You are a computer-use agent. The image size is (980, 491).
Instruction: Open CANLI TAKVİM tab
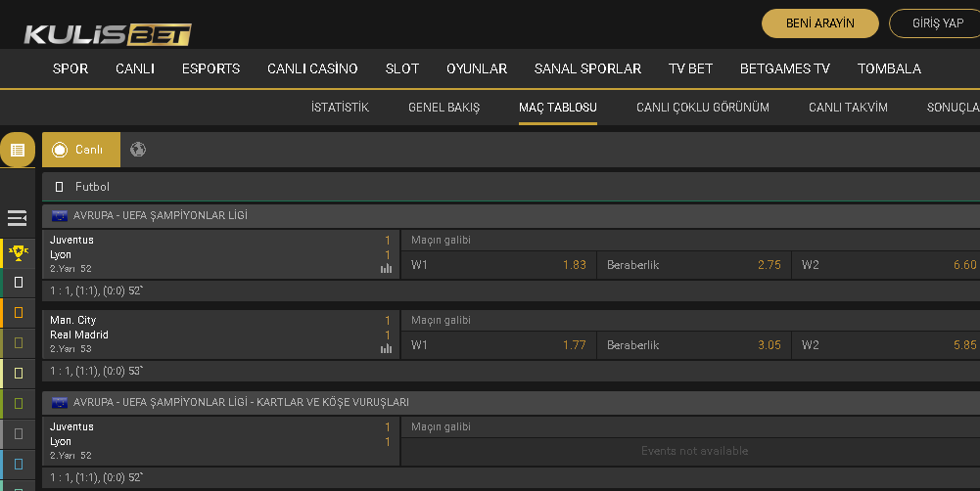pyautogui.click(x=848, y=108)
